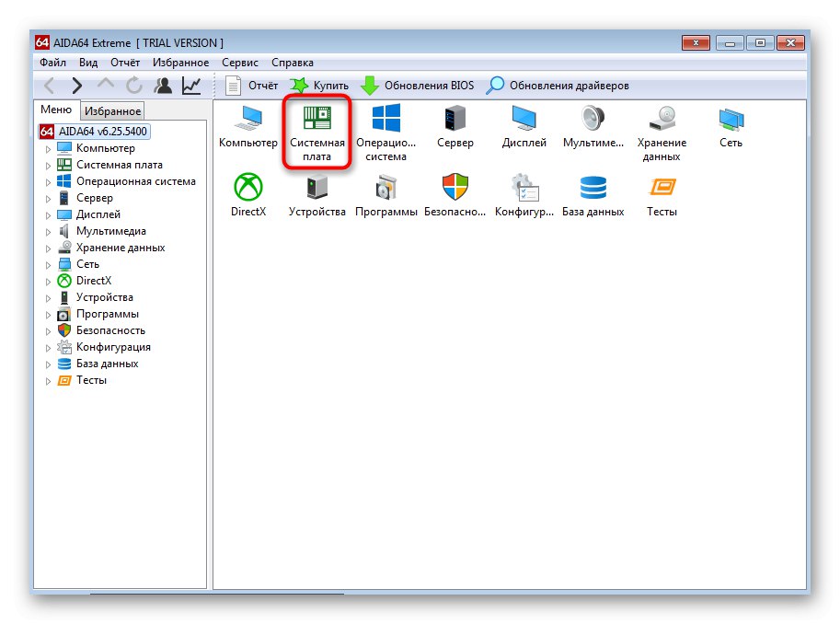
Task: Expand the Операционная система tree node arrow
Action: tap(48, 181)
